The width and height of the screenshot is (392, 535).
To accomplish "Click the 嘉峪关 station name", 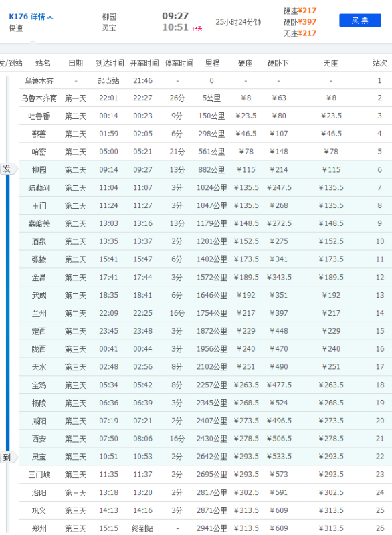I will pos(39,224).
